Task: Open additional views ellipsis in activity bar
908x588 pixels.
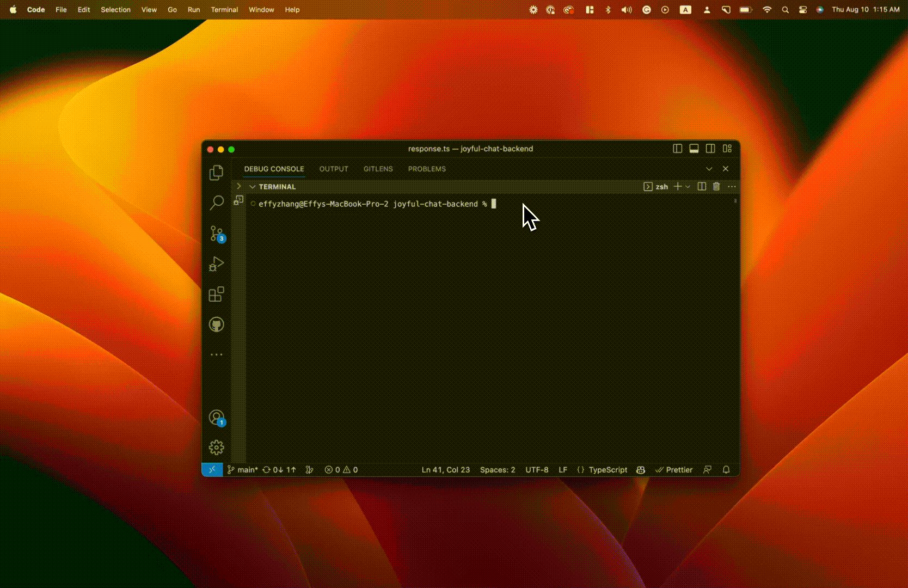Action: [x=216, y=354]
